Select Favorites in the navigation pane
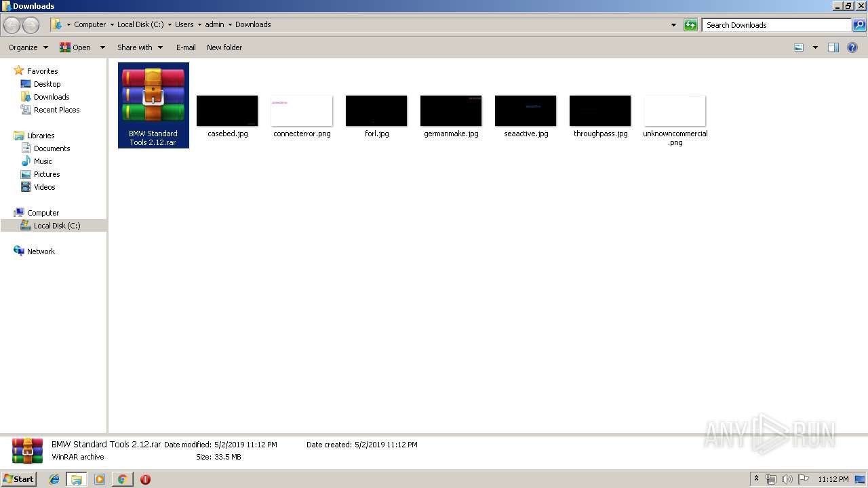Screen dimensions: 868x488 (42, 71)
